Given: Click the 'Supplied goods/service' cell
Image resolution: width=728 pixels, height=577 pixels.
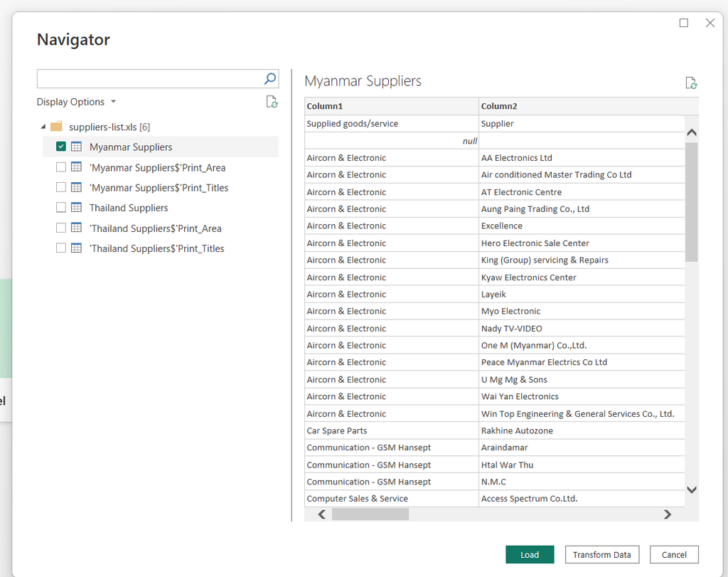Looking at the screenshot, I should pyautogui.click(x=392, y=124).
